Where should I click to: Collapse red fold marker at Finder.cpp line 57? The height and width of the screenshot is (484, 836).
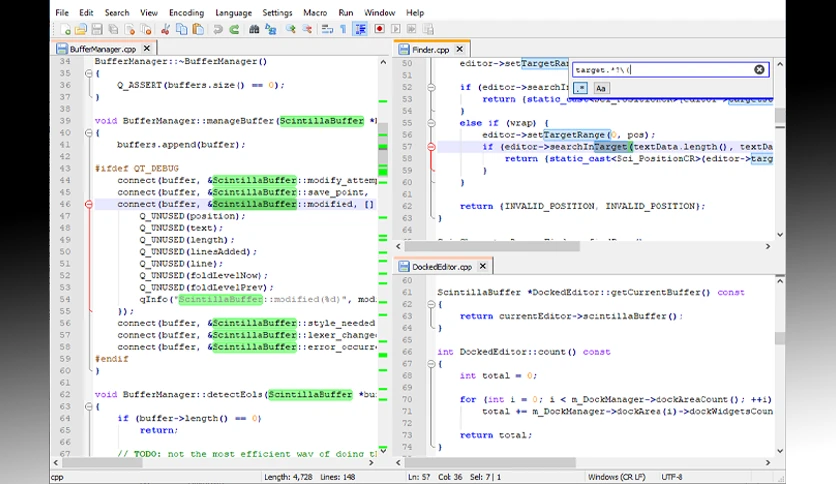pos(431,147)
